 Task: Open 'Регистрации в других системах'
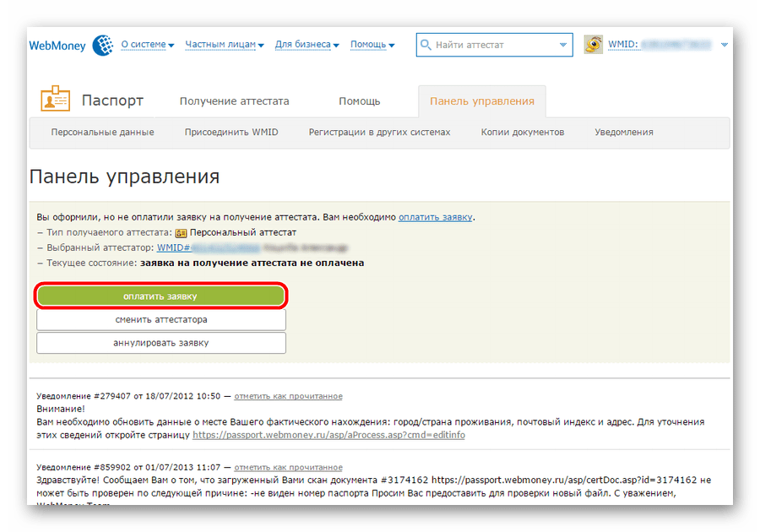click(x=379, y=132)
